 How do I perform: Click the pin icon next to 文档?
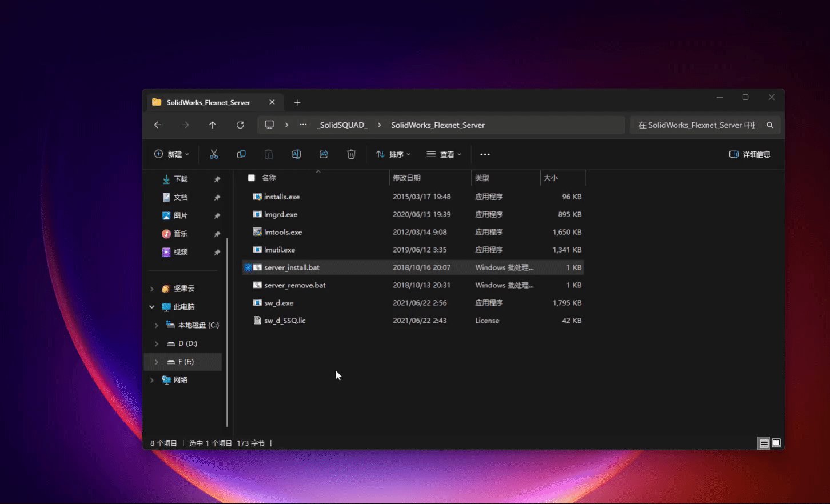[217, 198]
